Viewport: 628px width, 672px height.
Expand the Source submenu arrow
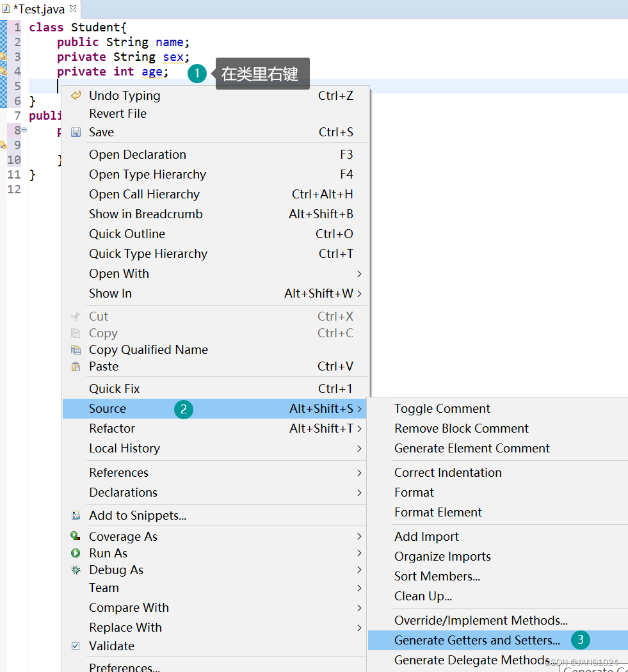[360, 408]
